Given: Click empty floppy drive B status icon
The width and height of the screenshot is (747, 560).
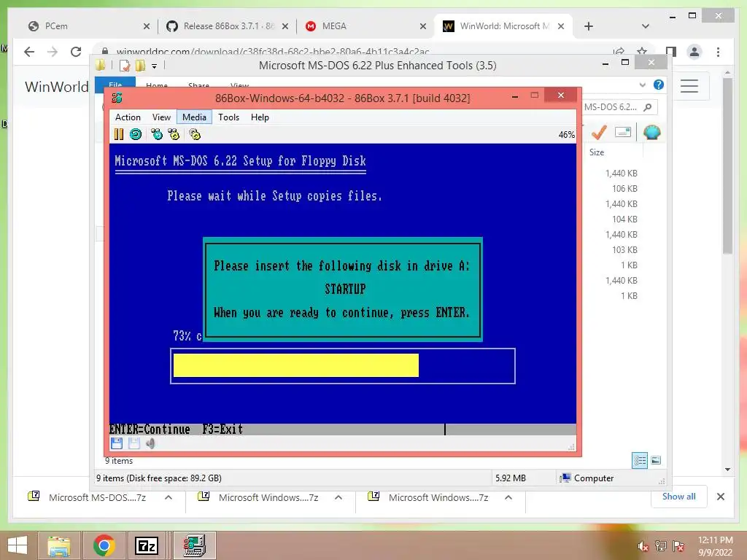Looking at the screenshot, I should [x=134, y=443].
